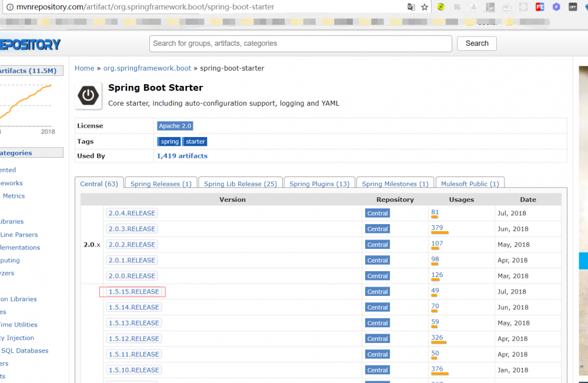588x383 pixels.
Task: Click the starter tag
Action: coord(195,141)
